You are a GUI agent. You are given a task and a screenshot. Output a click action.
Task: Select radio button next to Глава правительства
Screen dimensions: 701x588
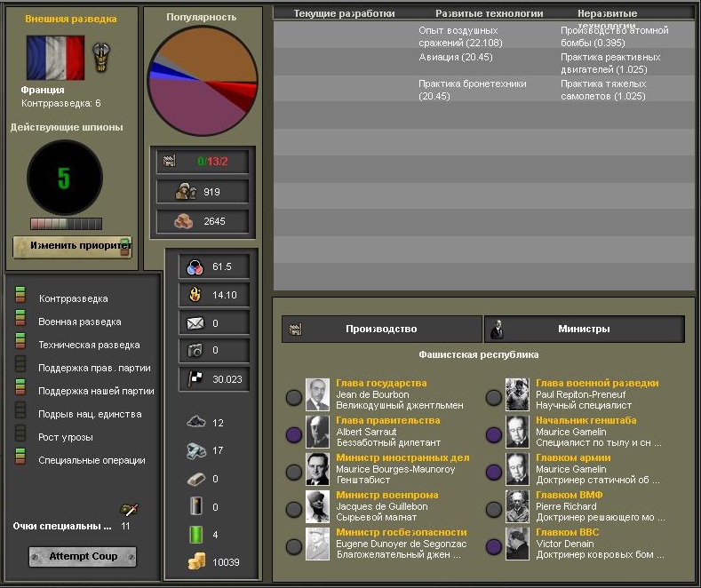[x=294, y=434]
